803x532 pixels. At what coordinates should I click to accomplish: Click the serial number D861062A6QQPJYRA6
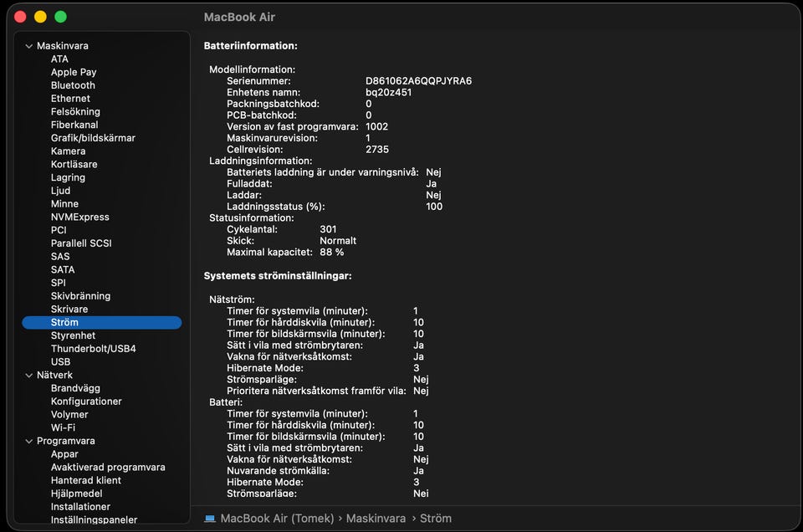[x=418, y=81]
